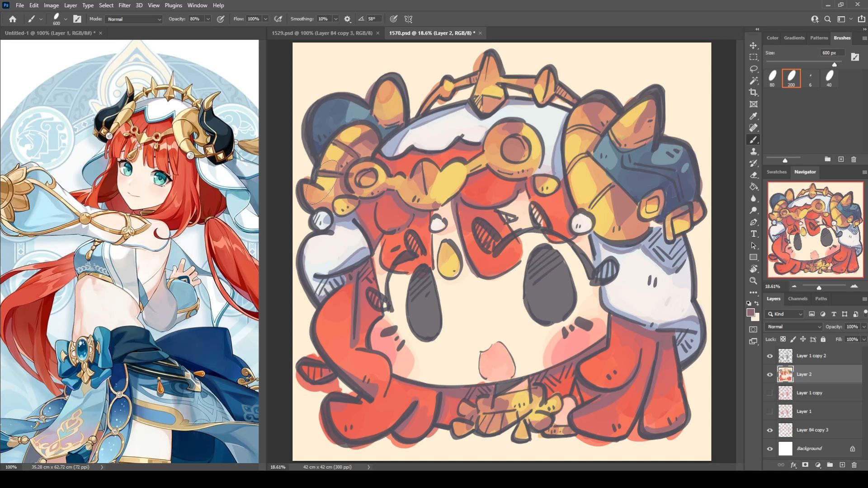Adjust brush Size slider in Brushes panel
868x488 pixels.
[x=835, y=64]
